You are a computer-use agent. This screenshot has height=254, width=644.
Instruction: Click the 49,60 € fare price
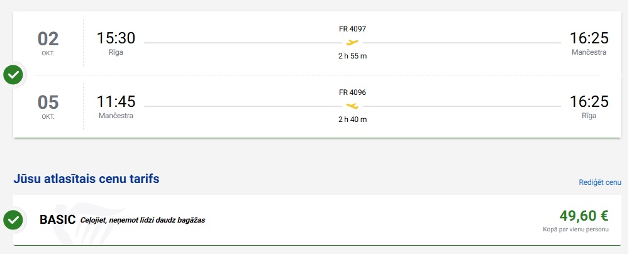point(584,215)
